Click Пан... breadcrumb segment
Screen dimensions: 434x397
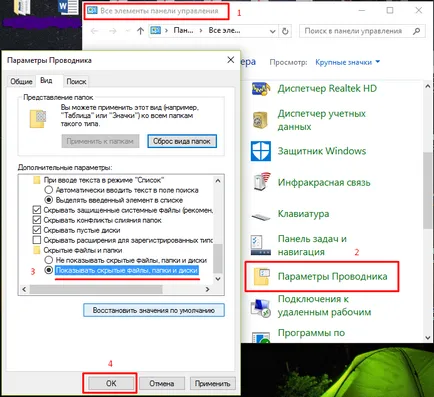click(183, 31)
